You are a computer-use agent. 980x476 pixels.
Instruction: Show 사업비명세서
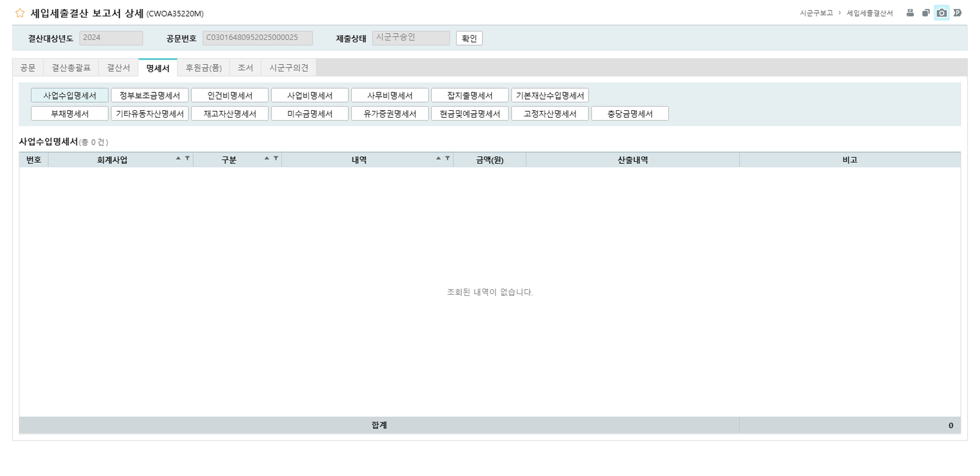[310, 96]
